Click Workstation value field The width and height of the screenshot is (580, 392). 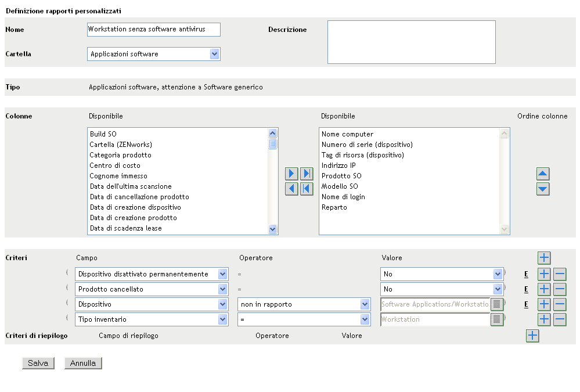[435, 319]
